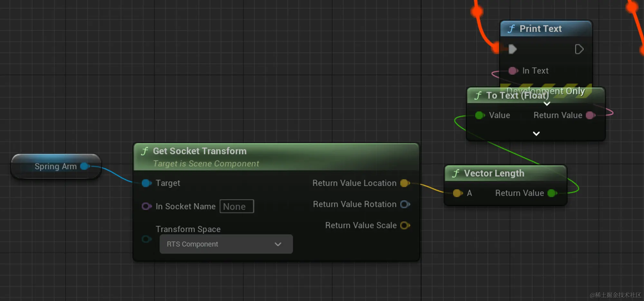644x301 pixels.
Task: Click the To Text Return Value pin
Action: click(591, 115)
